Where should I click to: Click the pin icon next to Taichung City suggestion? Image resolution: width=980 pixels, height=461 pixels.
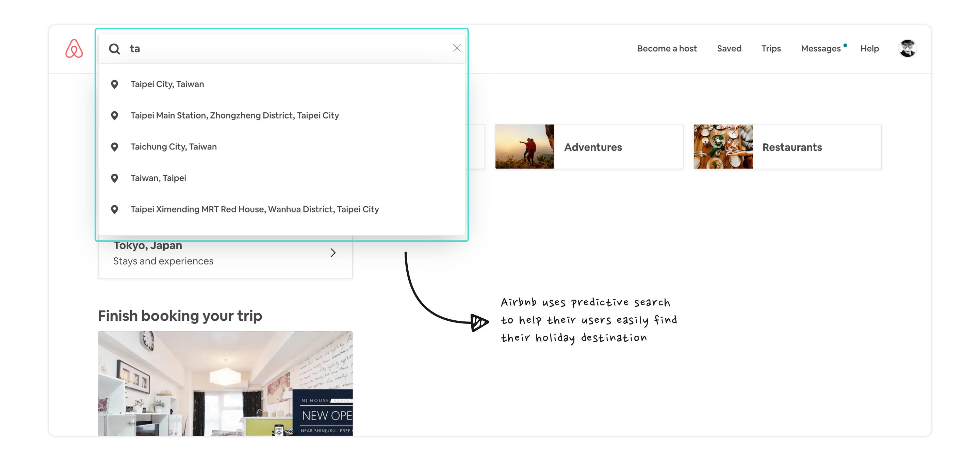coord(115,146)
